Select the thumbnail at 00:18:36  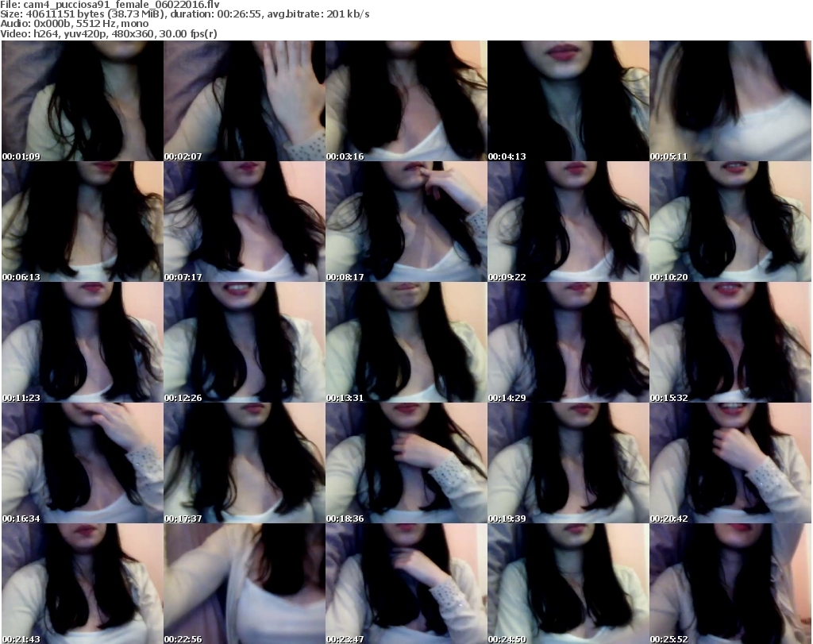406,463
